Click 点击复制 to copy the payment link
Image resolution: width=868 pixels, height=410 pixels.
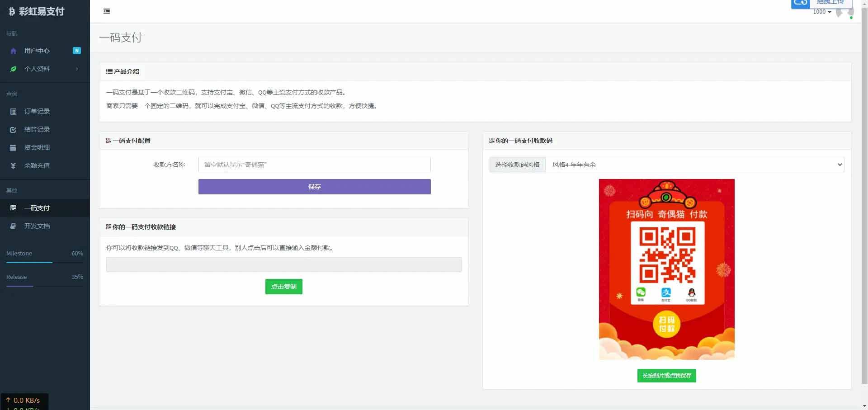tap(283, 286)
